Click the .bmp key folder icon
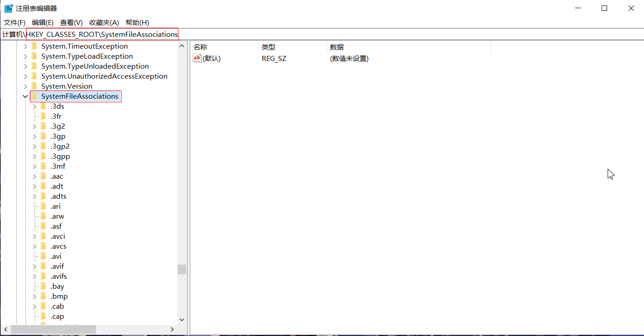This screenshot has width=644, height=336. tap(44, 296)
